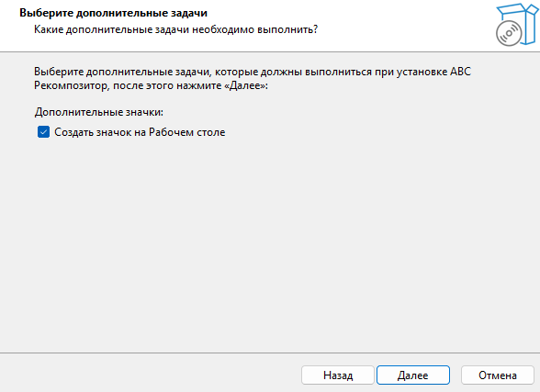The width and height of the screenshot is (540, 392).
Task: Click the empty bottom bar left of Назад
Action: coord(148,374)
